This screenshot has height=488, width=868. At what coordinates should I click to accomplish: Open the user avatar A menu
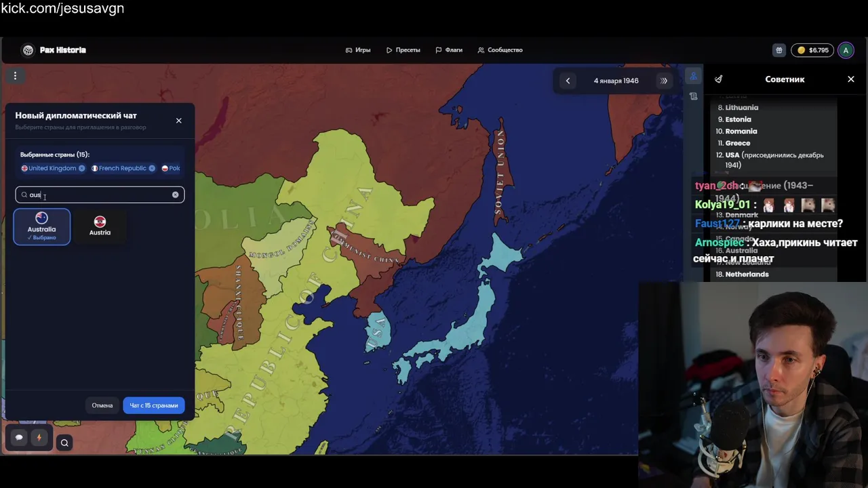[x=846, y=50]
